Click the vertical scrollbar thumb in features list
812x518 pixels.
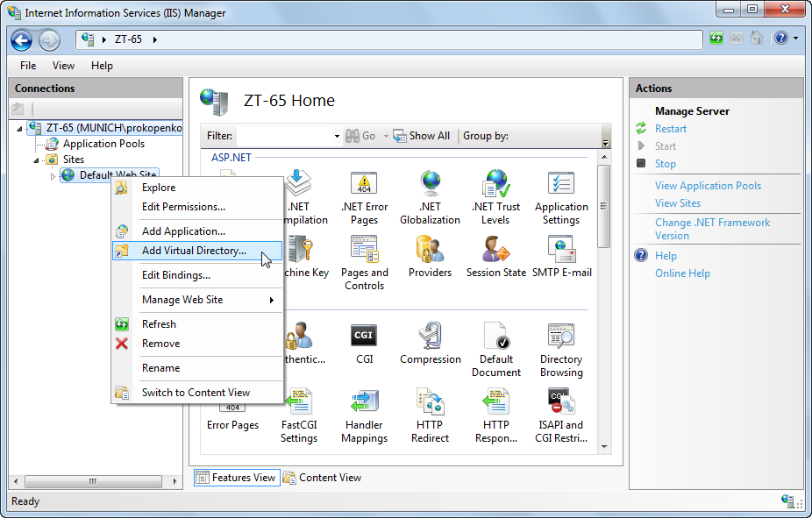click(604, 207)
